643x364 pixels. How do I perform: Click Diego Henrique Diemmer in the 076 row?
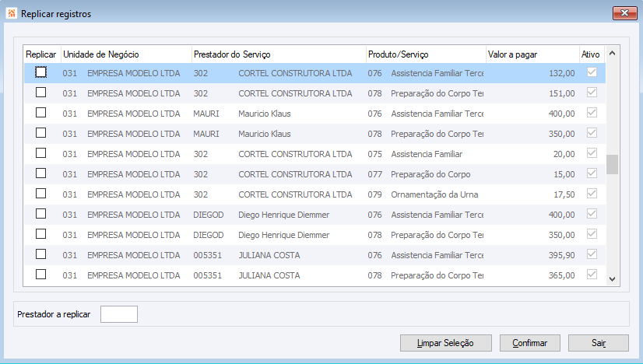(284, 215)
